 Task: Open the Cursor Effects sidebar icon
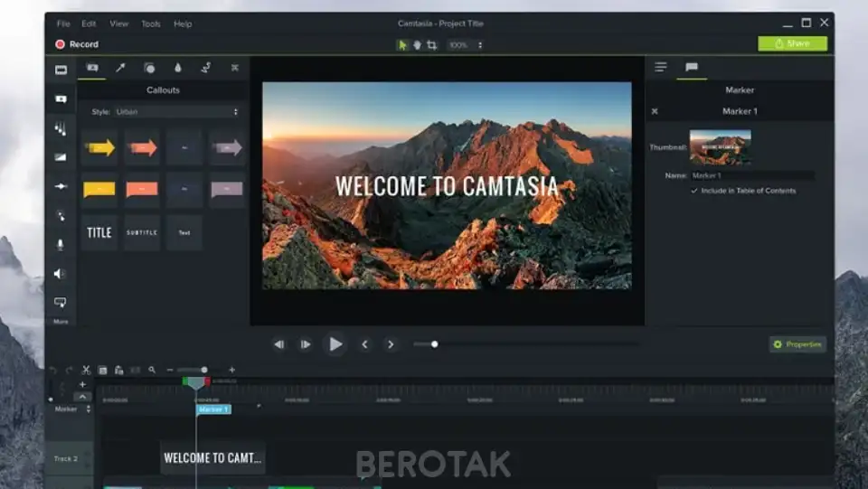61,216
